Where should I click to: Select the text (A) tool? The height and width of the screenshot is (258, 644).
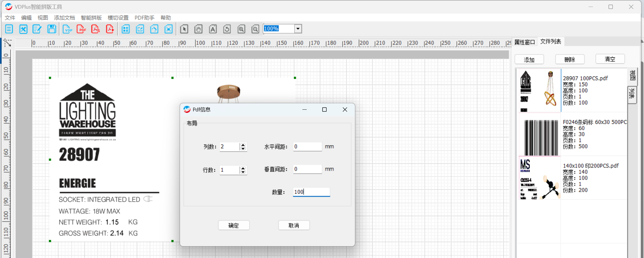213,29
